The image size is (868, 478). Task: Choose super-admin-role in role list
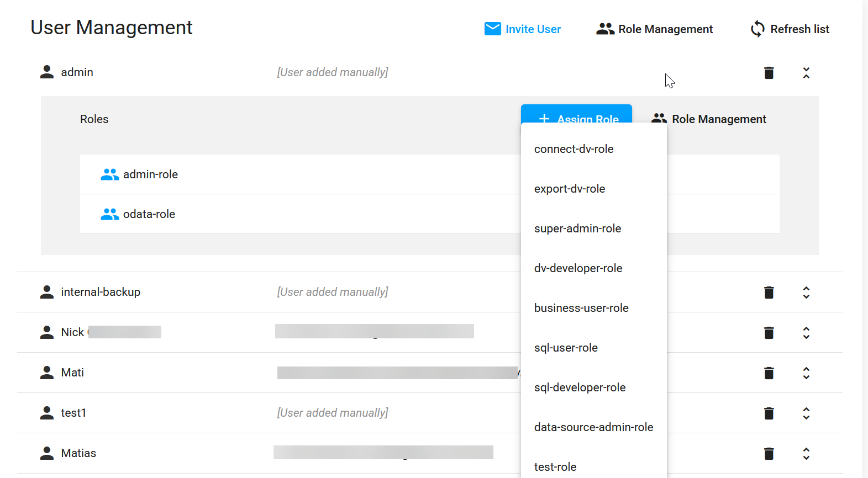click(x=577, y=229)
